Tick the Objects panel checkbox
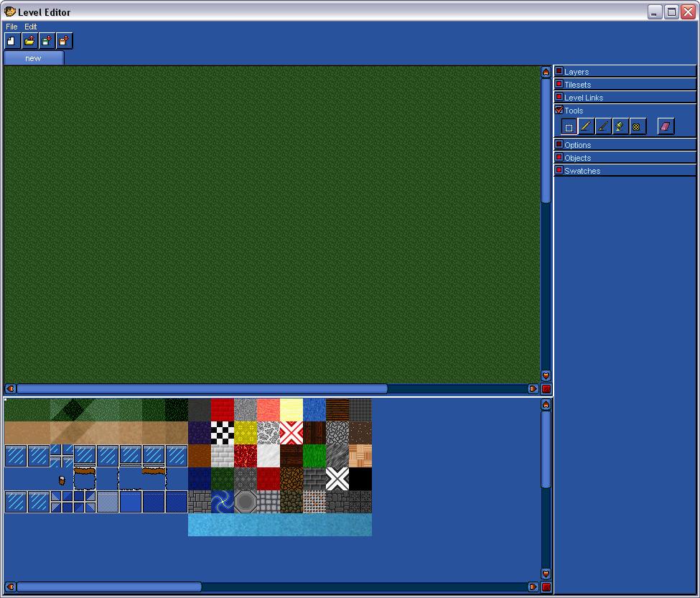 [x=559, y=157]
